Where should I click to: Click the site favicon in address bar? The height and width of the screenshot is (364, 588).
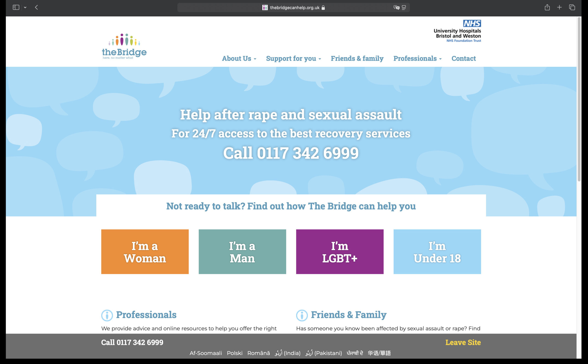pyautogui.click(x=265, y=7)
